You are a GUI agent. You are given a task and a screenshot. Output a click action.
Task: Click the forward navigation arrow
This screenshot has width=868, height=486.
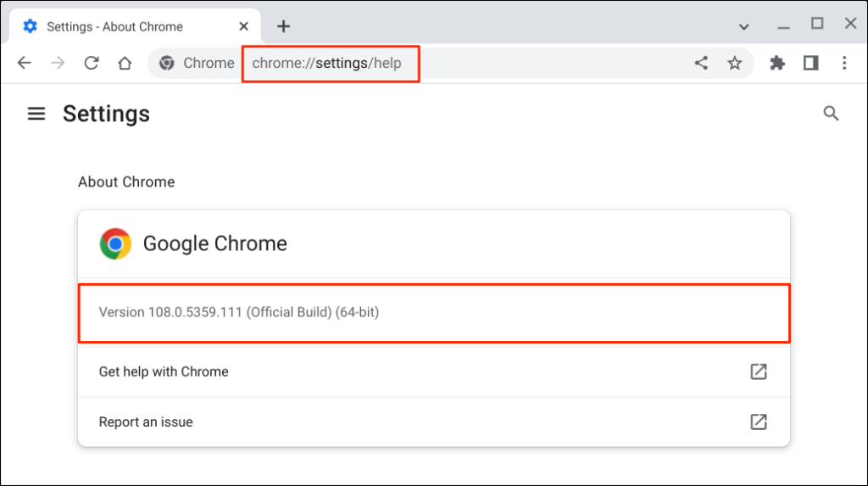click(x=58, y=63)
